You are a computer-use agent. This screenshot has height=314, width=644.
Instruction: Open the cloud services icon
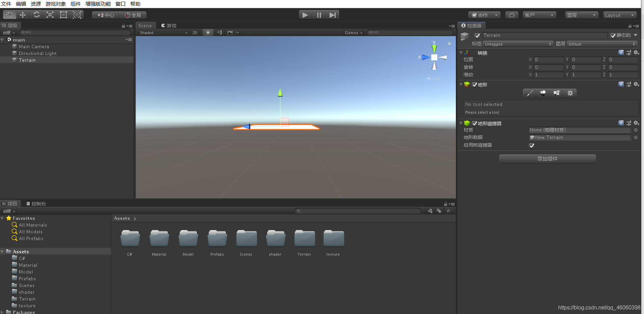(512, 15)
